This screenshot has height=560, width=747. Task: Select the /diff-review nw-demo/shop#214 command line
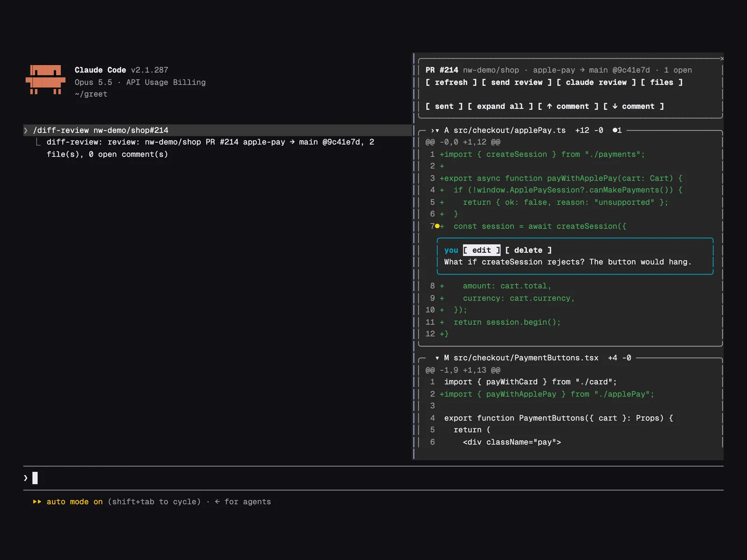218,130
